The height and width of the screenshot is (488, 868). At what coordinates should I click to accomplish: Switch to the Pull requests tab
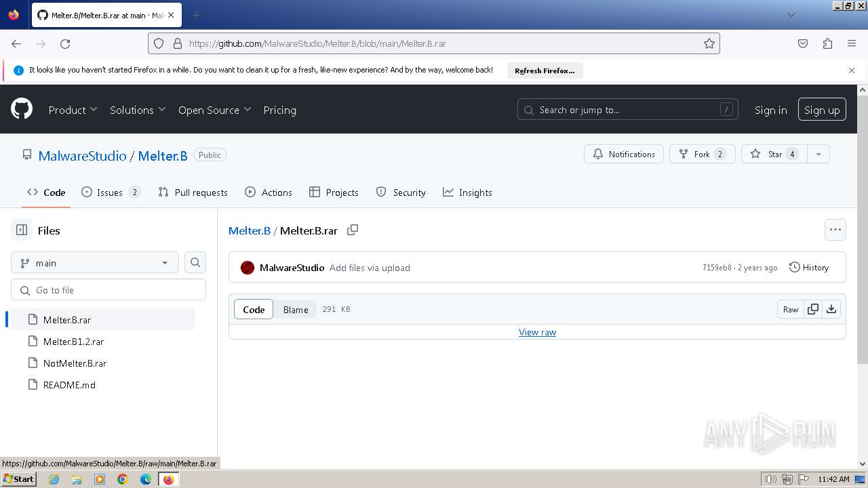point(193,192)
